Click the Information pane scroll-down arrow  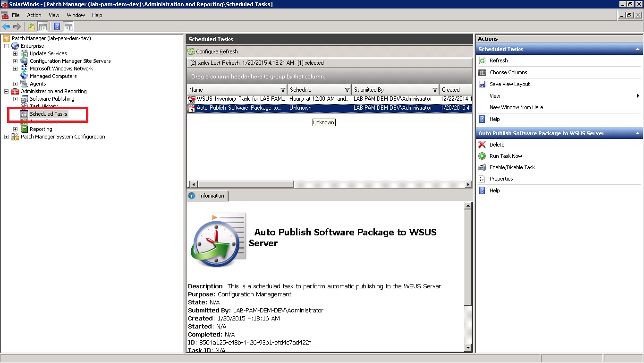point(468,348)
